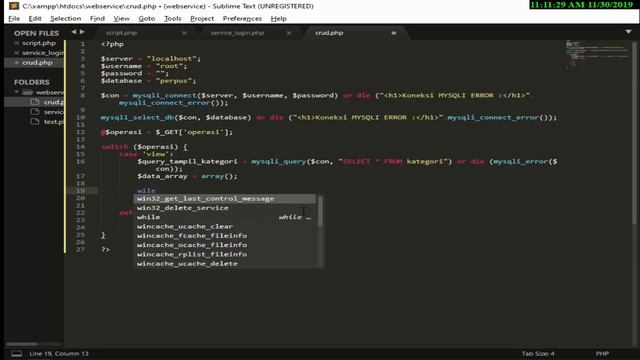Screen dimensions: 640x360
Task: Choose win32_get_last_control_message suggestion
Action: pyautogui.click(x=225, y=199)
